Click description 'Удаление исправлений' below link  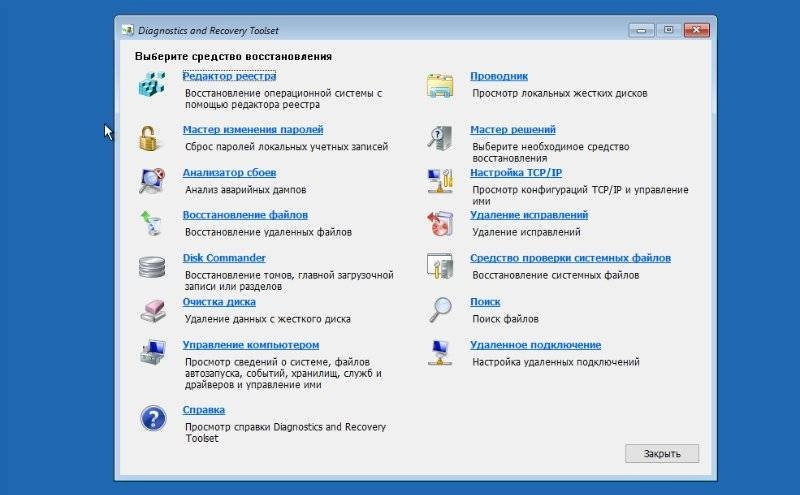pyautogui.click(x=526, y=232)
